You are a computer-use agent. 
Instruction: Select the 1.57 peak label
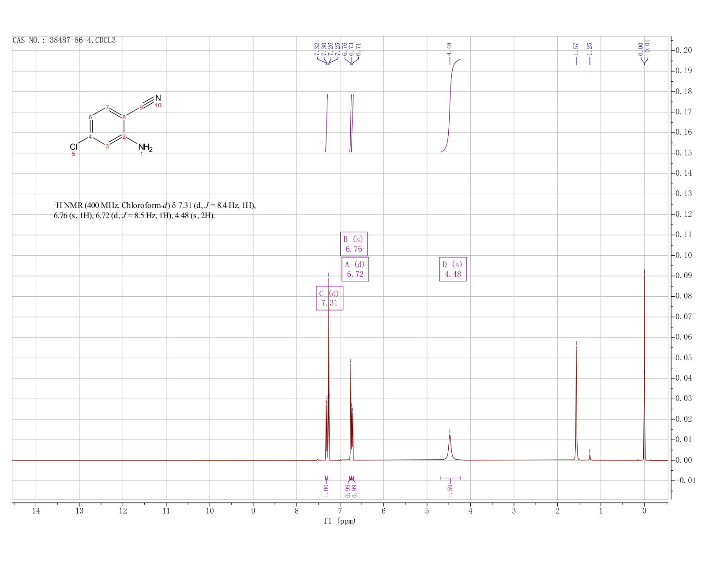(576, 49)
